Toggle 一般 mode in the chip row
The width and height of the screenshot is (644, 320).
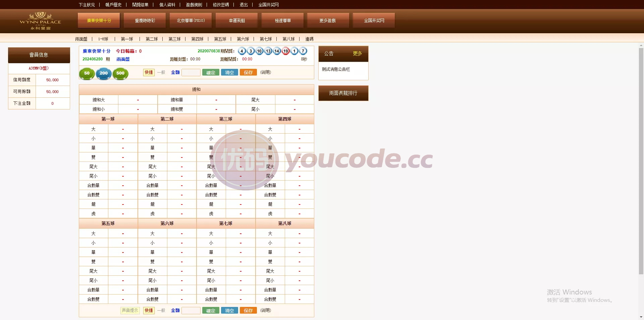point(161,72)
